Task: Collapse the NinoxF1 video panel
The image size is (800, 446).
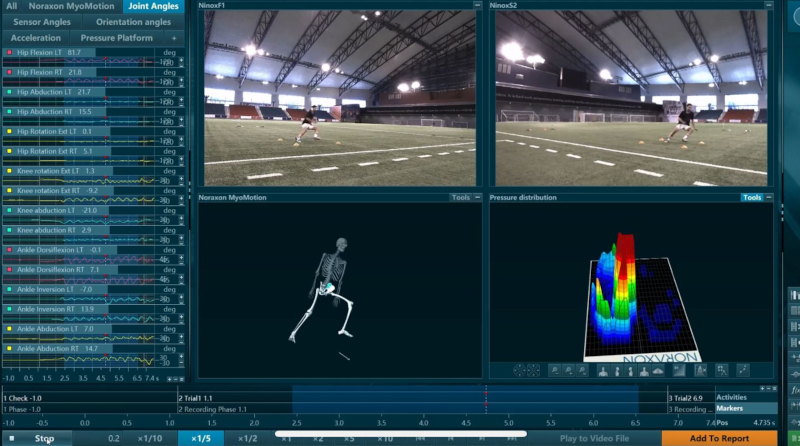Action: [x=477, y=5]
